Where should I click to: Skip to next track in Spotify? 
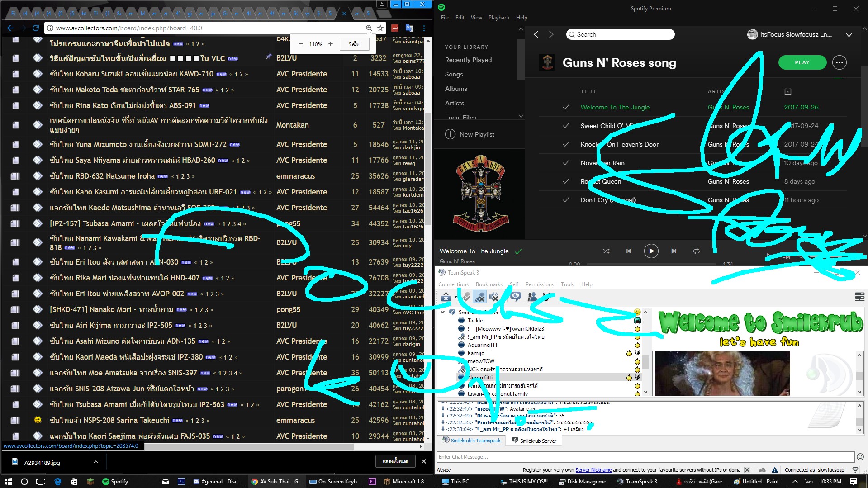[674, 251]
